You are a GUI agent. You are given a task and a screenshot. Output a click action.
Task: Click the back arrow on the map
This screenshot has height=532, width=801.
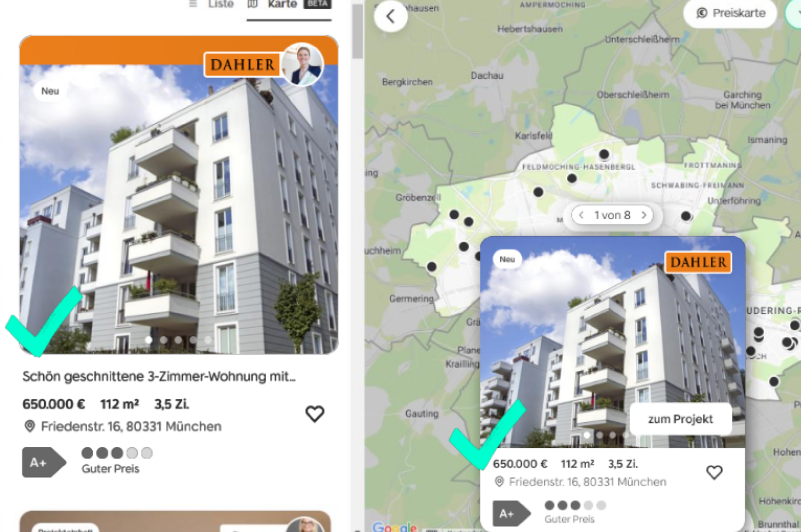point(390,16)
